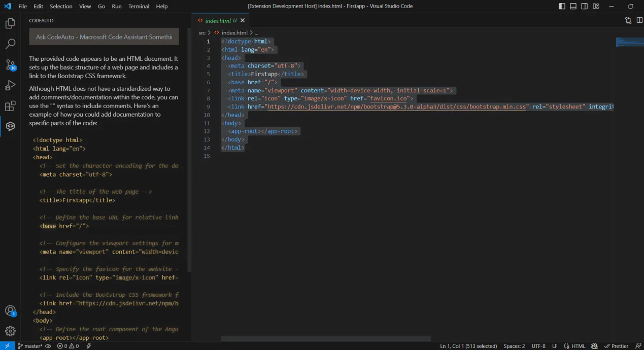Click the editor horizontal scrollbar
Image resolution: width=644 pixels, height=350 pixels.
326,339
